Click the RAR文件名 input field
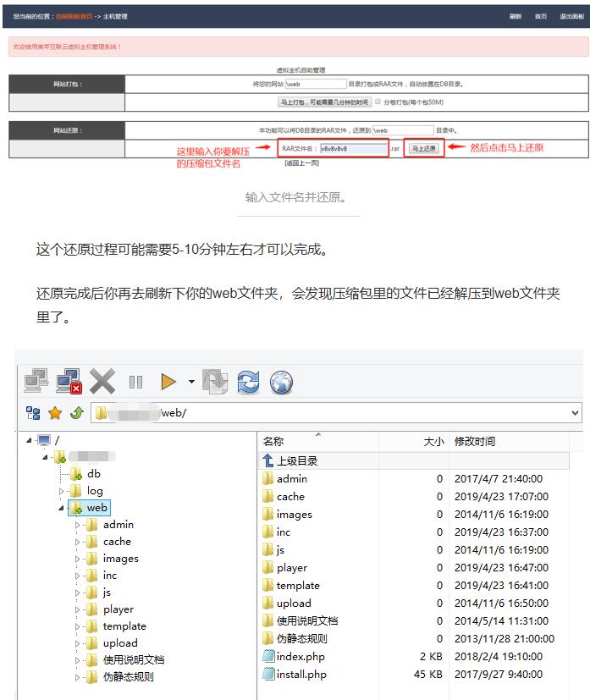This screenshot has width=590, height=700. coord(354,149)
